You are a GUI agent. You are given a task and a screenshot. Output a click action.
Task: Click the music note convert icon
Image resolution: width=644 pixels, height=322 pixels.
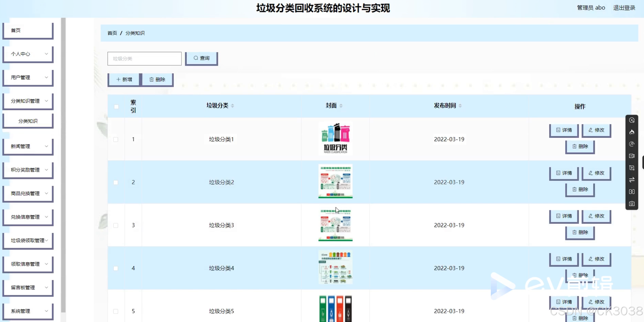(x=632, y=144)
